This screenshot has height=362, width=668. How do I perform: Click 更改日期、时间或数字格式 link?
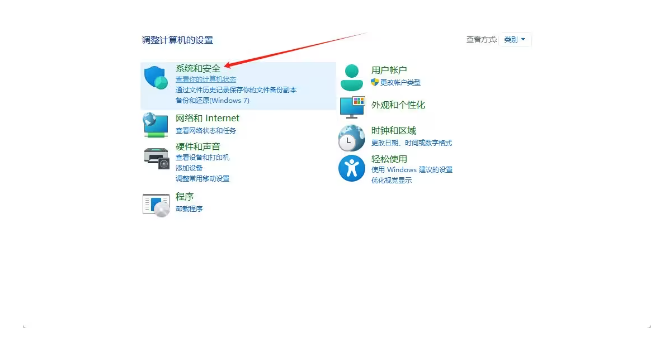pos(412,143)
